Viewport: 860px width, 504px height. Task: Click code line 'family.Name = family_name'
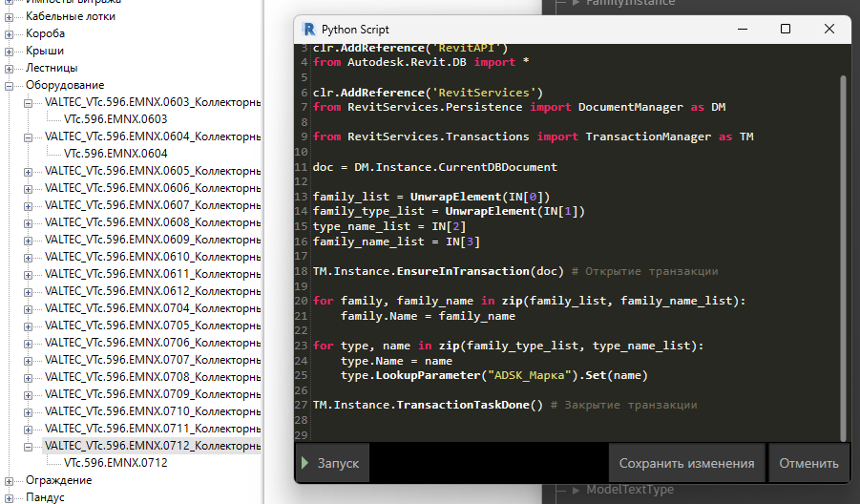(x=428, y=316)
